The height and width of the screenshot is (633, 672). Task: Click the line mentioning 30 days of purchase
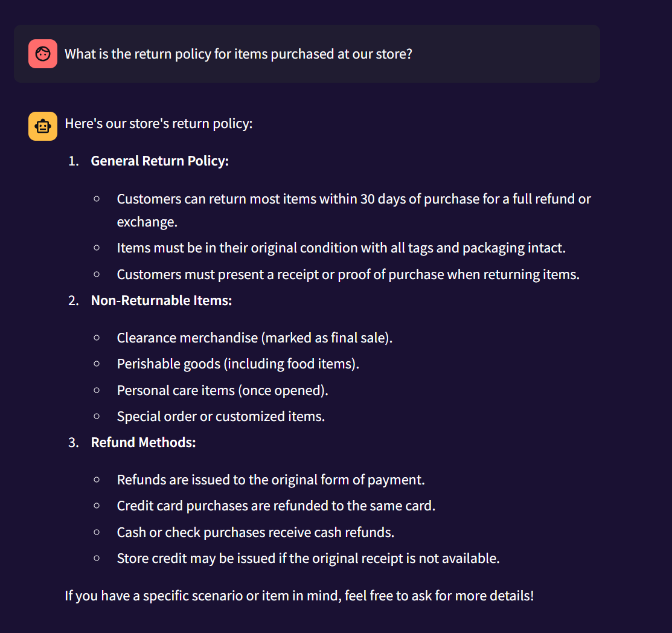click(x=353, y=199)
